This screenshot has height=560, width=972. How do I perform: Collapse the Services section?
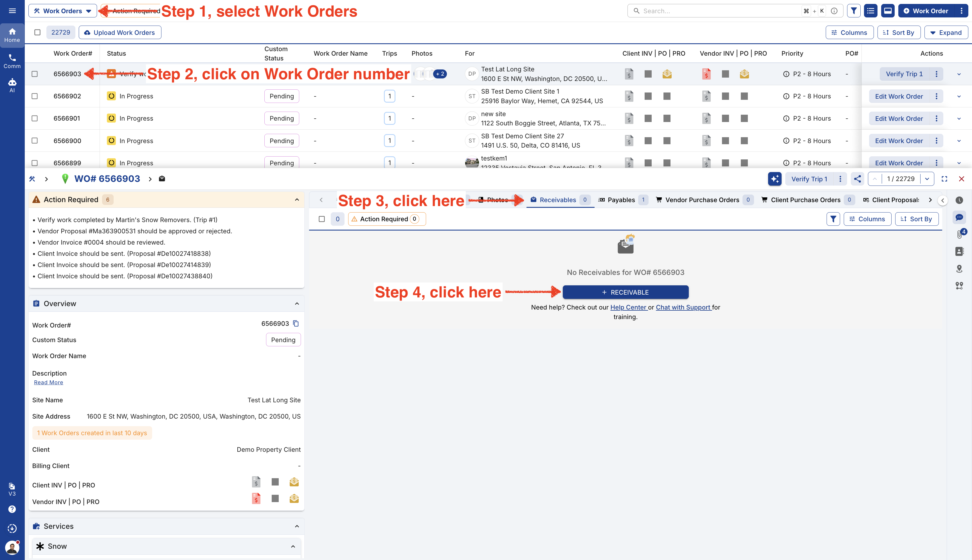(297, 526)
